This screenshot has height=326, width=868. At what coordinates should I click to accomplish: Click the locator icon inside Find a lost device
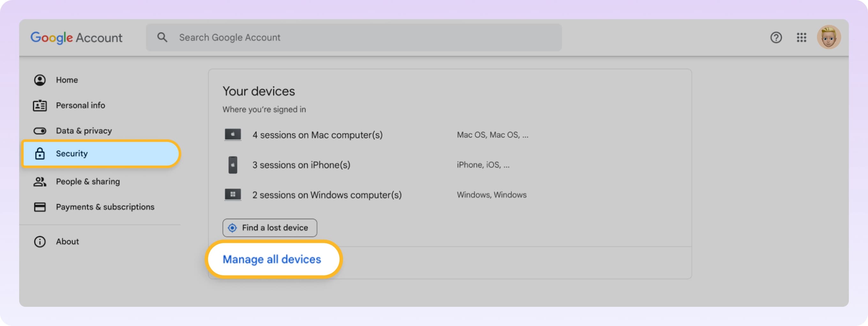tap(233, 228)
